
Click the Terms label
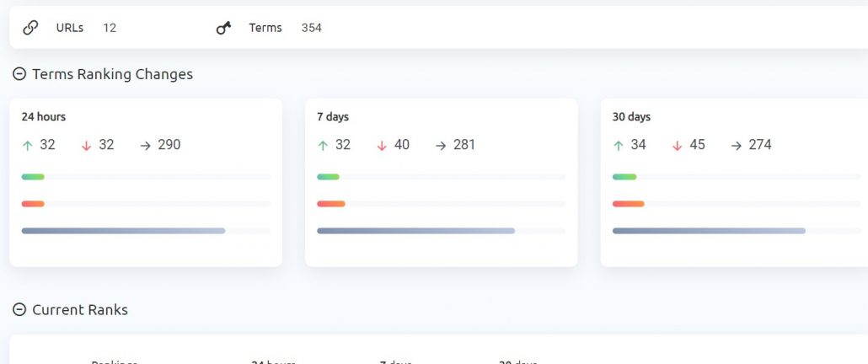[265, 28]
